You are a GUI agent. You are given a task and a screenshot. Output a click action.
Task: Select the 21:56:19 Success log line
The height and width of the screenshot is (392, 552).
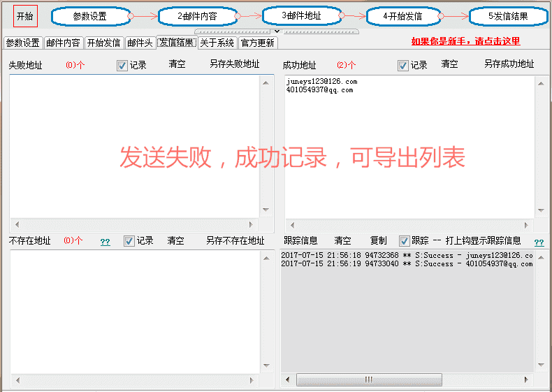coord(407,263)
